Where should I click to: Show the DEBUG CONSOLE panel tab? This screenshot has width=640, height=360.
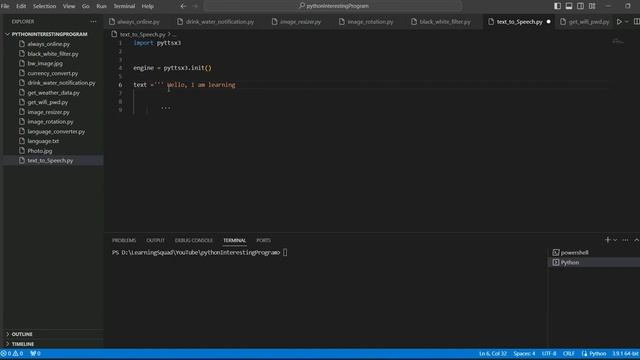point(193,240)
